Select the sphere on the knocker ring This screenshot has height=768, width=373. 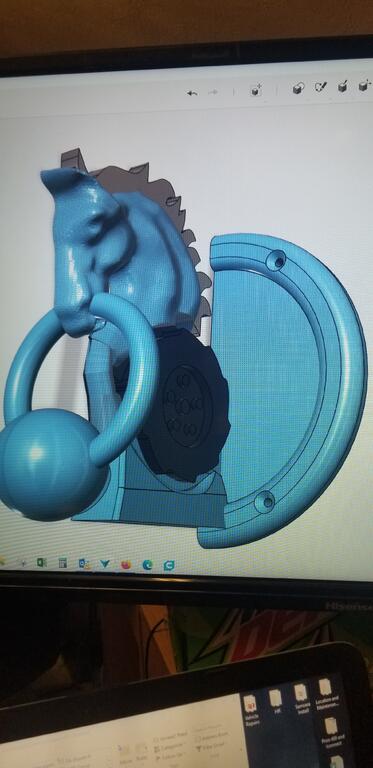coord(51,464)
